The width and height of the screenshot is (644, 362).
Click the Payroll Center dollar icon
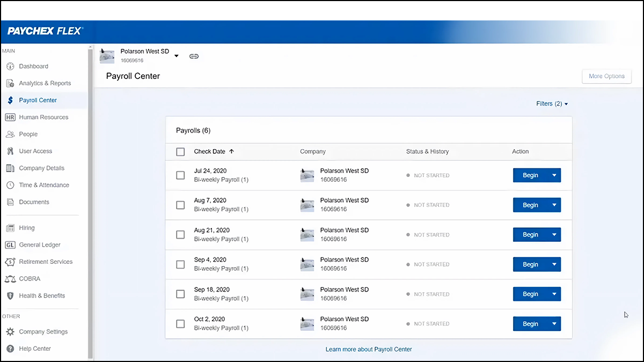coord(10,100)
